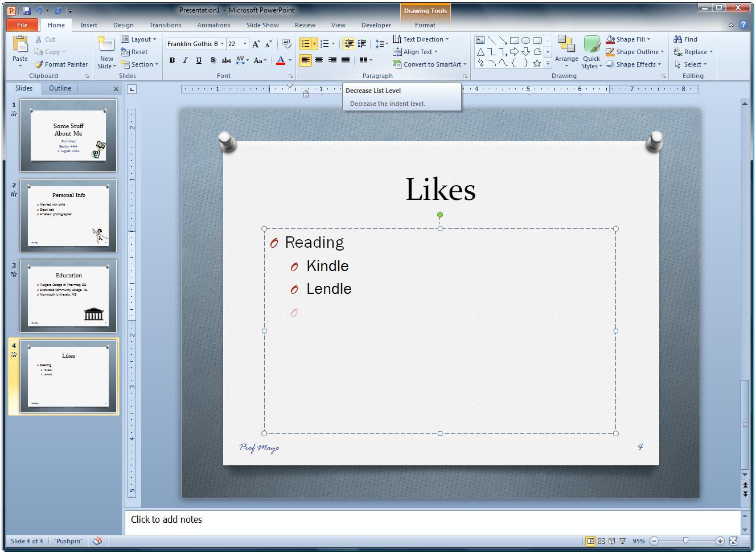The height and width of the screenshot is (553, 756).
Task: Apply strikethrough to selected text
Action: [226, 60]
